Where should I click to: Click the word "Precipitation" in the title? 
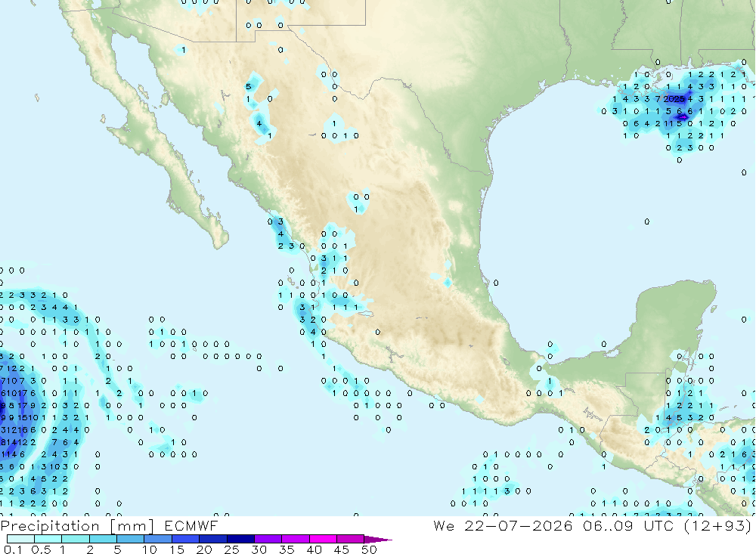click(50, 526)
